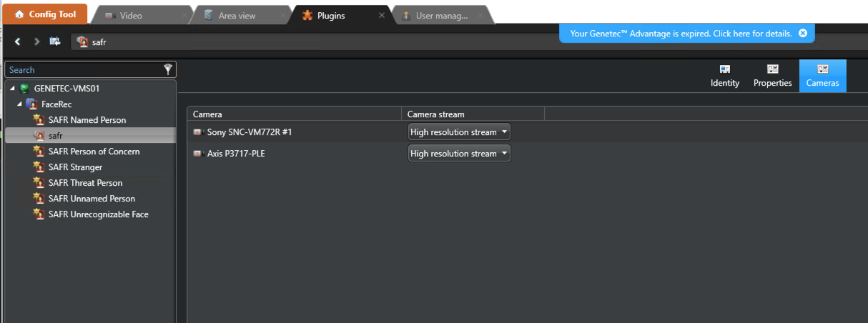The width and height of the screenshot is (868, 323).
Task: Click the SAFR Person of Concern icon
Action: [39, 151]
